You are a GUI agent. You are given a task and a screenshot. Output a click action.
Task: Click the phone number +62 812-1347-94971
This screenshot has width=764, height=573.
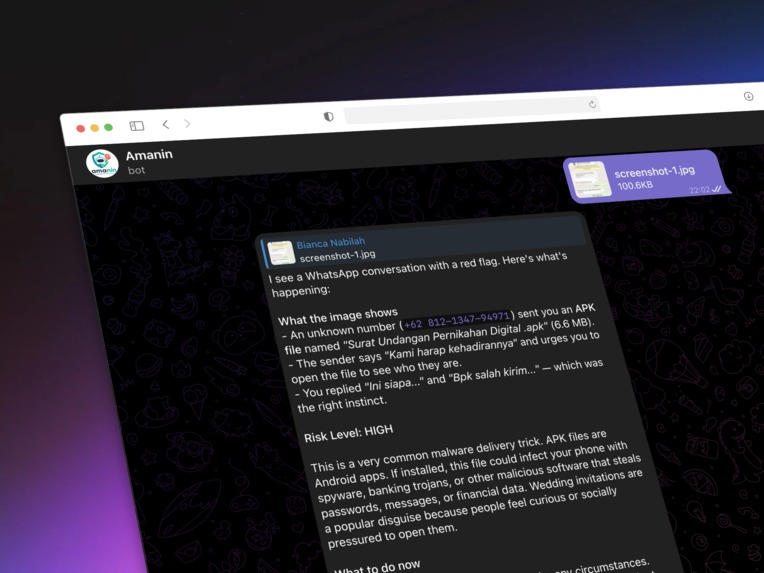457,319
